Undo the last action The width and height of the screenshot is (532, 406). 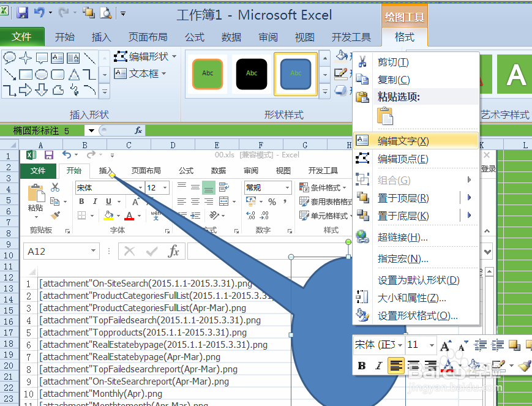click(x=39, y=13)
